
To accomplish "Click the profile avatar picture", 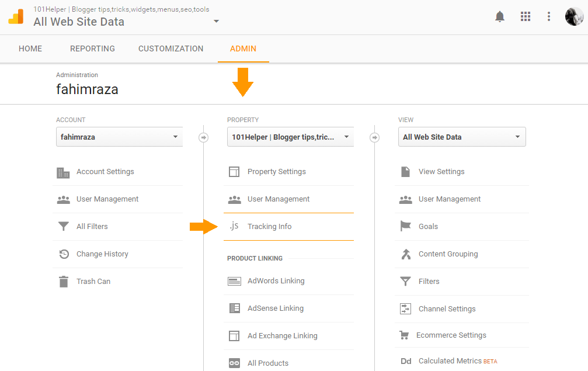I will (x=573, y=16).
